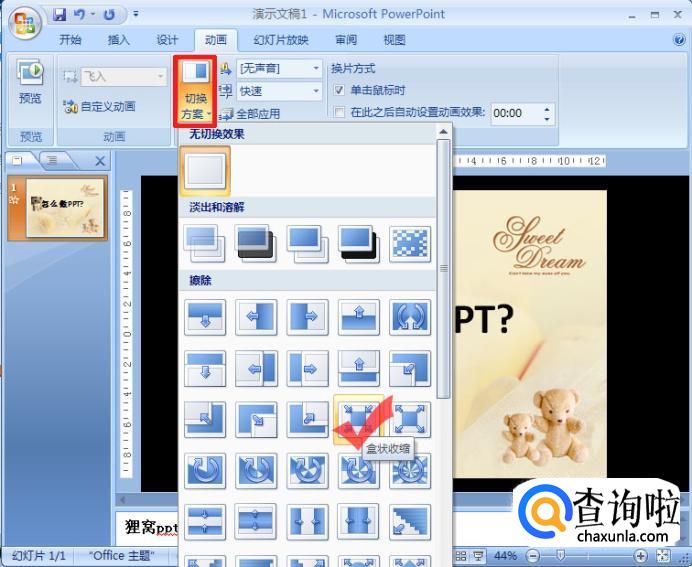Switch to outline pane tab
Image resolution: width=692 pixels, height=567 pixels.
click(52, 161)
